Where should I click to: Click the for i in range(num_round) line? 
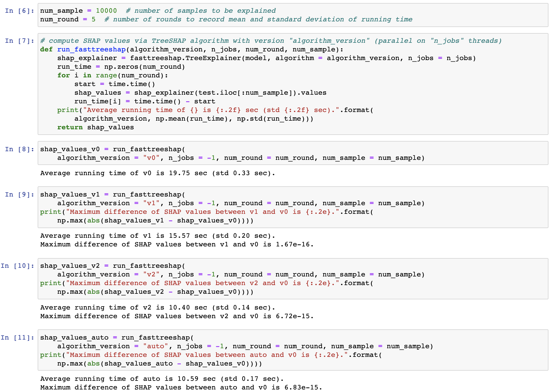113,75
